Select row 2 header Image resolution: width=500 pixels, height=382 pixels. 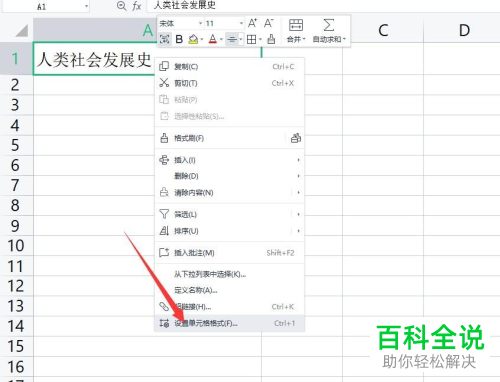click(x=16, y=85)
